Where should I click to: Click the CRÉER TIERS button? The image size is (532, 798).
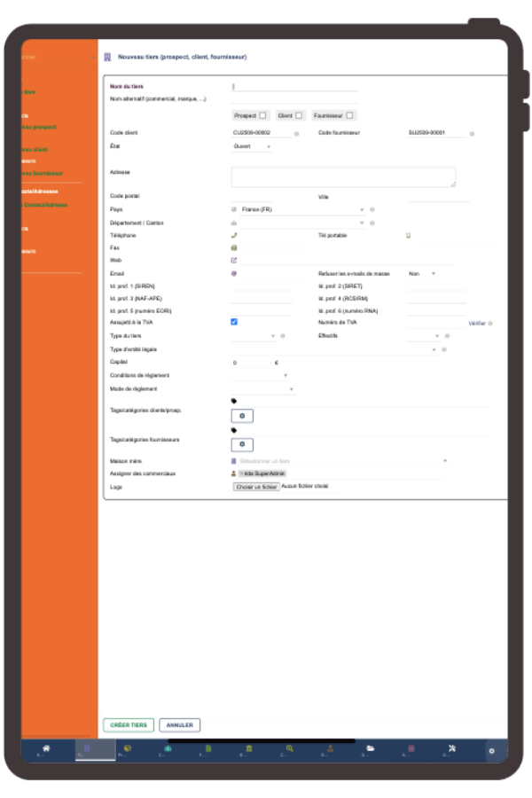(x=129, y=725)
